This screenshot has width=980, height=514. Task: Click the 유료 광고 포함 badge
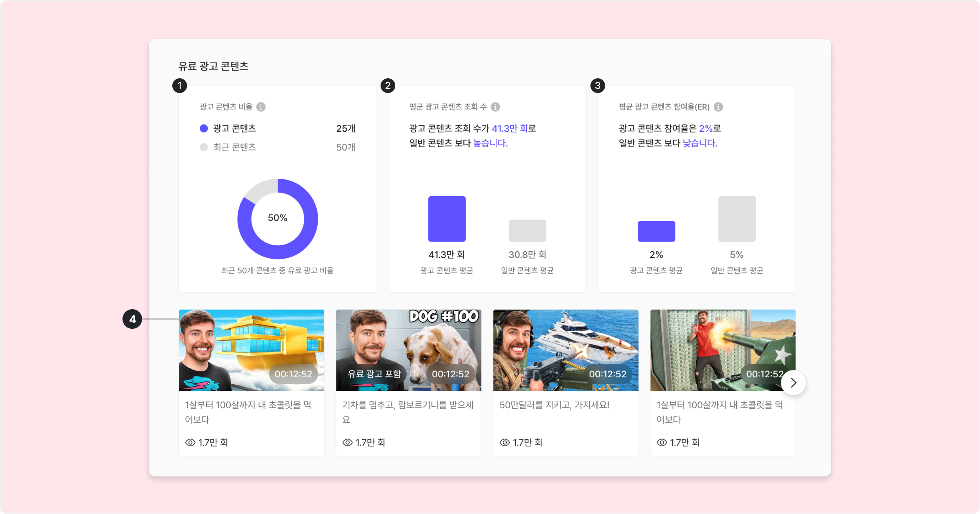[x=374, y=374]
